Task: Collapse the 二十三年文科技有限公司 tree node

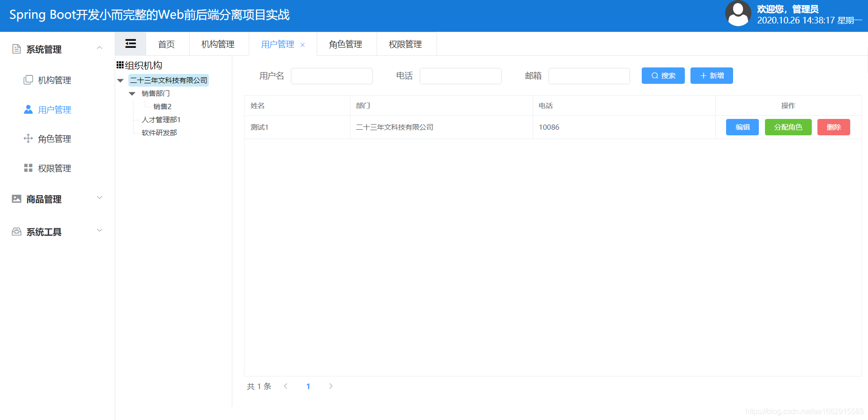Action: click(x=120, y=81)
